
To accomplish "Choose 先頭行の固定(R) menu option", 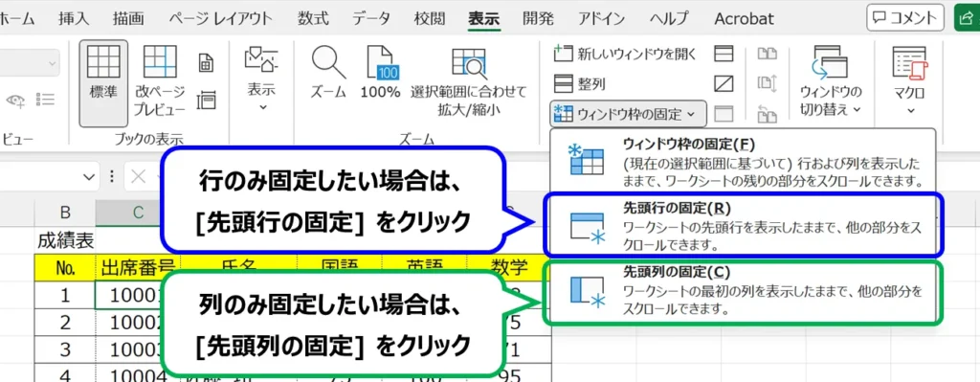I will click(743, 226).
